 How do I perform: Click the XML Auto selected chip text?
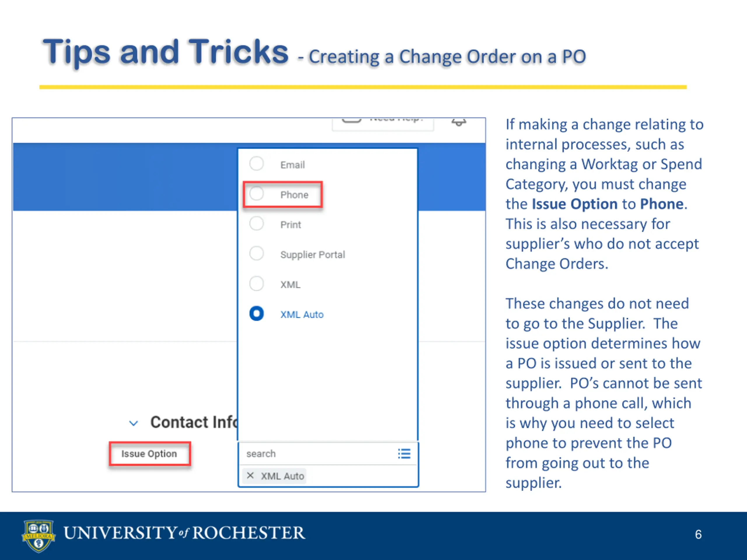282,476
